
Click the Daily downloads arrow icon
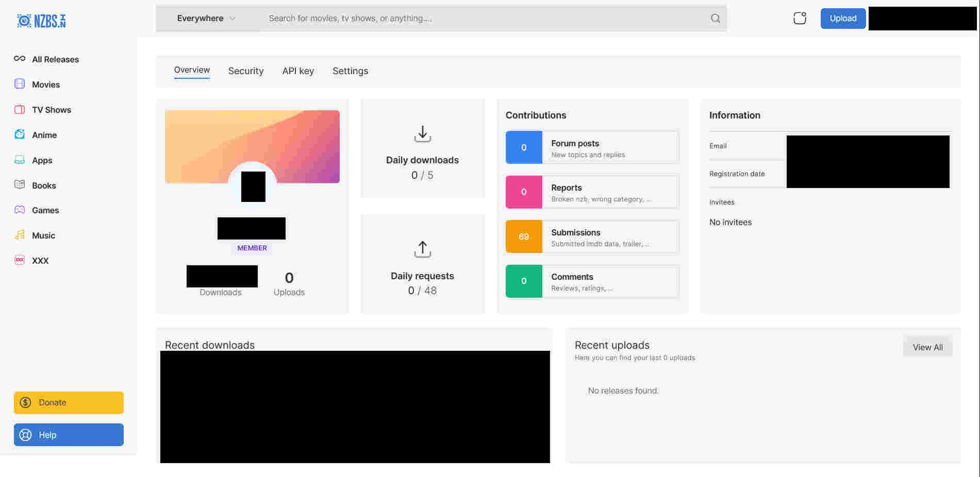[423, 134]
